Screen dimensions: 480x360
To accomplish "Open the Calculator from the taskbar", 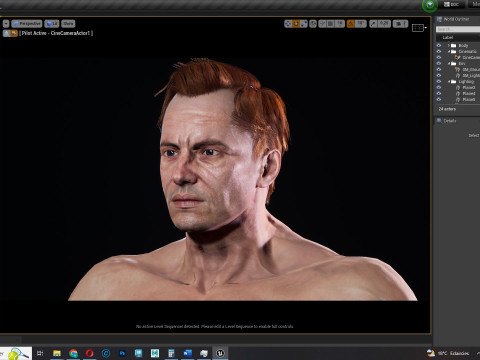I will click(171, 353).
